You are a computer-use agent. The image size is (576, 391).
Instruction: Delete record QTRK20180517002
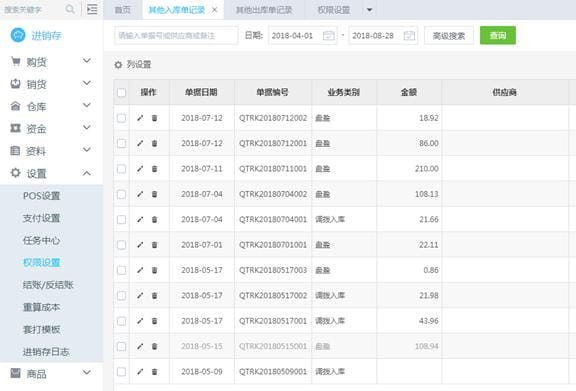(155, 295)
